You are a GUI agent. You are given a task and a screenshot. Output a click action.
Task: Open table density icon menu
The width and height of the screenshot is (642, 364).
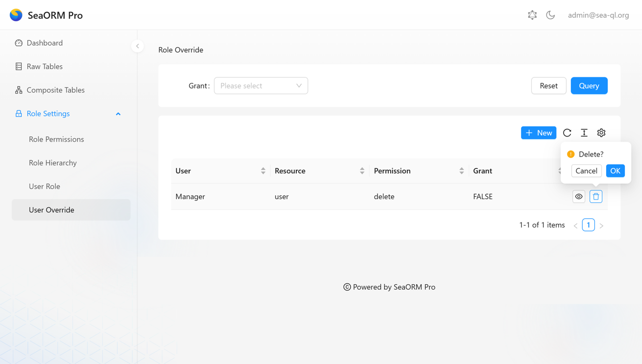(584, 133)
